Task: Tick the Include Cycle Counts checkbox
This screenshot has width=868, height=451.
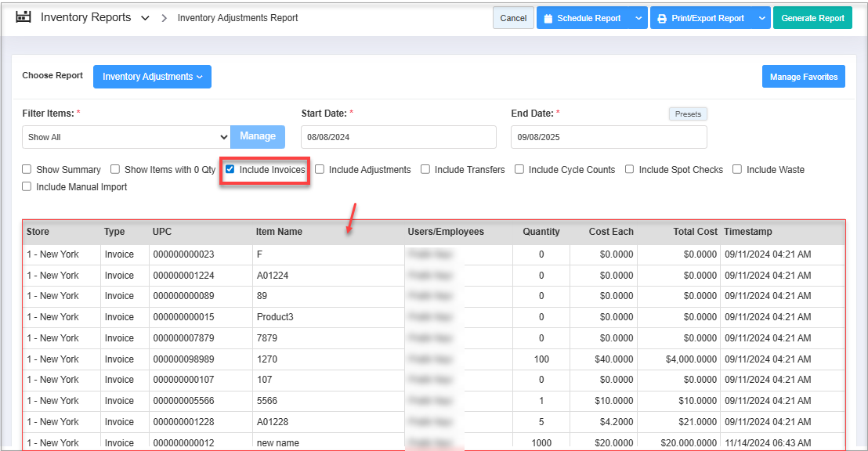Action: (x=519, y=169)
